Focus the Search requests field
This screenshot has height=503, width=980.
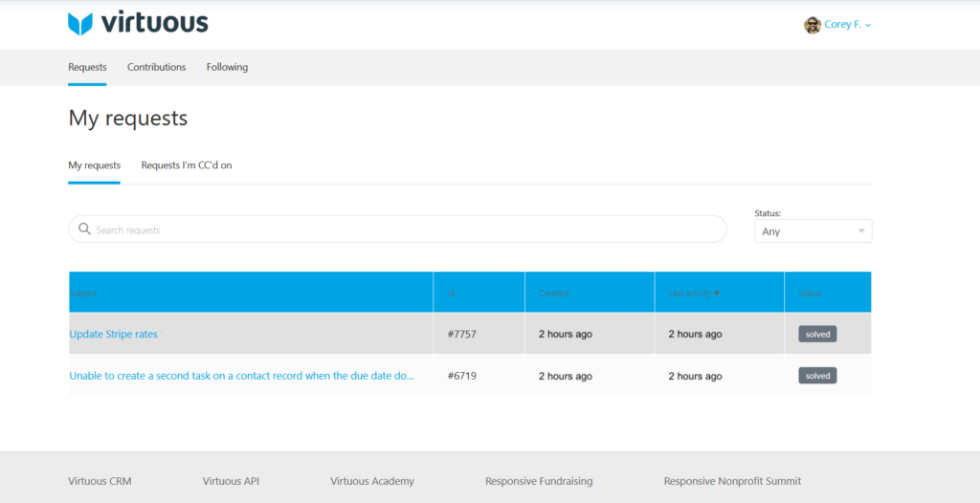pos(402,230)
